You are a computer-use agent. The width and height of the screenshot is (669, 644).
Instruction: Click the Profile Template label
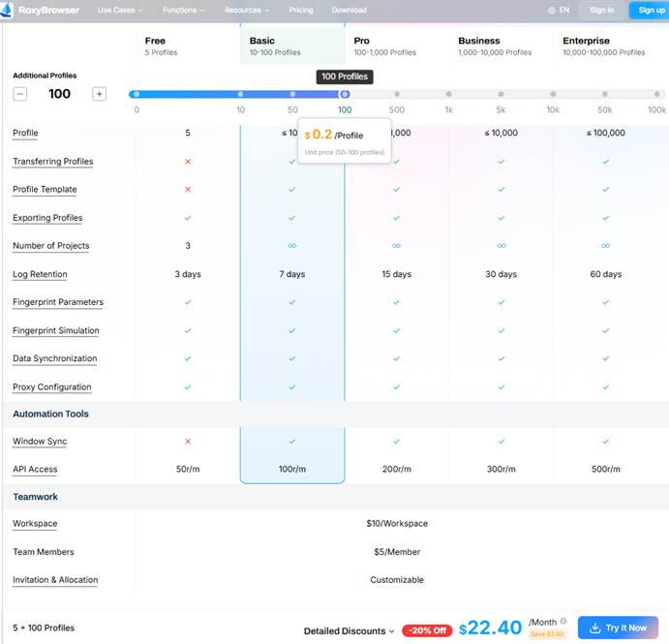coord(45,189)
